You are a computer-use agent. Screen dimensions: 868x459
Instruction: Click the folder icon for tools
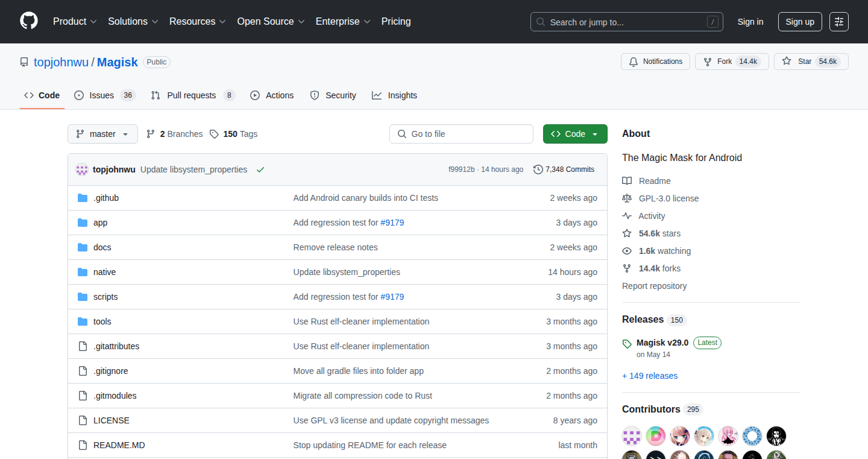pos(83,321)
